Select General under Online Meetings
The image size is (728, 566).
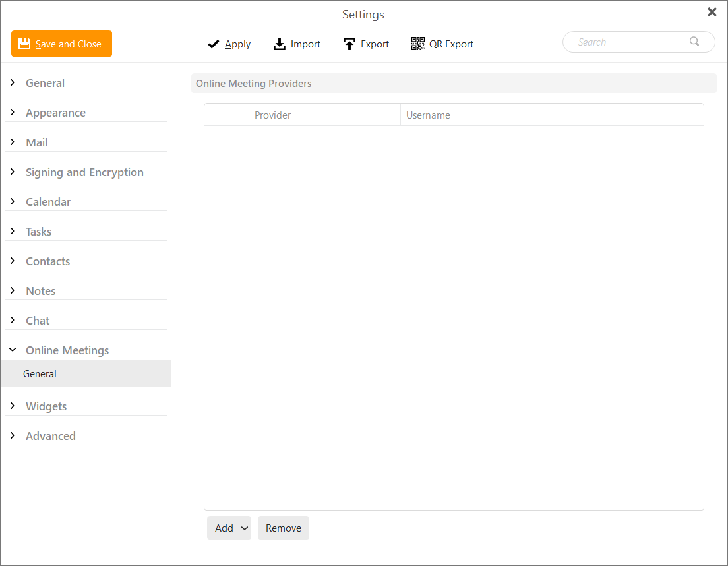40,373
